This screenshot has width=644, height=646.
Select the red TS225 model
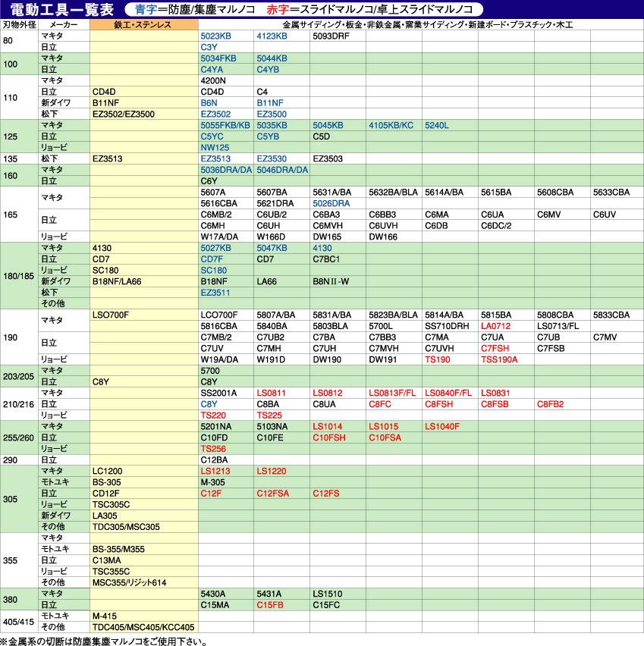click(269, 416)
